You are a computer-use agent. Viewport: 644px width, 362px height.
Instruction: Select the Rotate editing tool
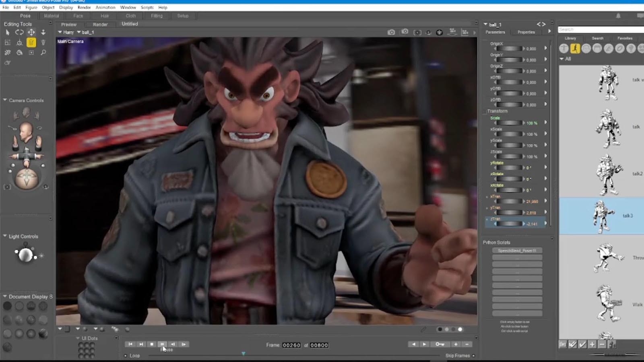pyautogui.click(x=19, y=32)
